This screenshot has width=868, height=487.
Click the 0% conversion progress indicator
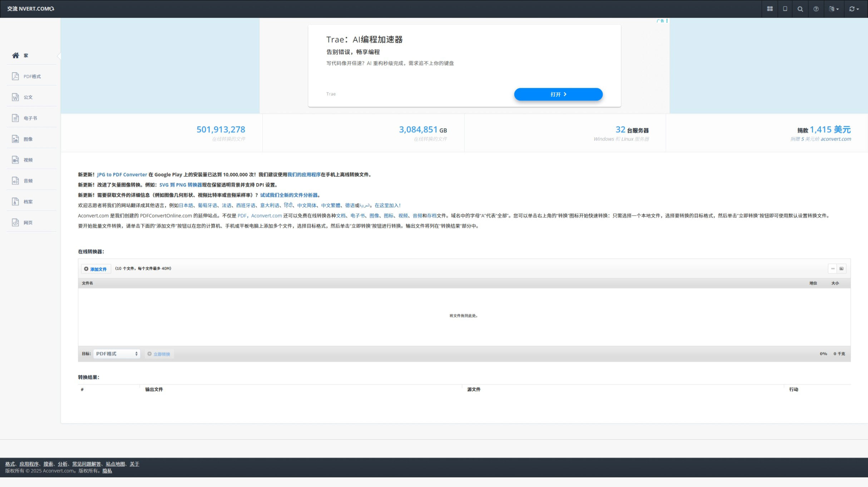pos(823,353)
